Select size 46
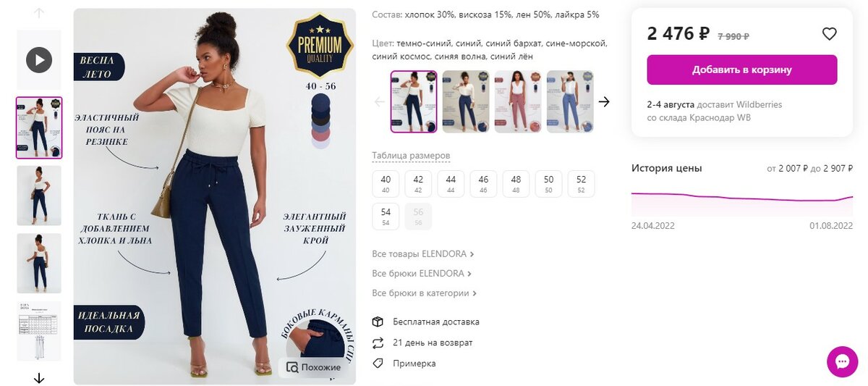 pyautogui.click(x=483, y=184)
